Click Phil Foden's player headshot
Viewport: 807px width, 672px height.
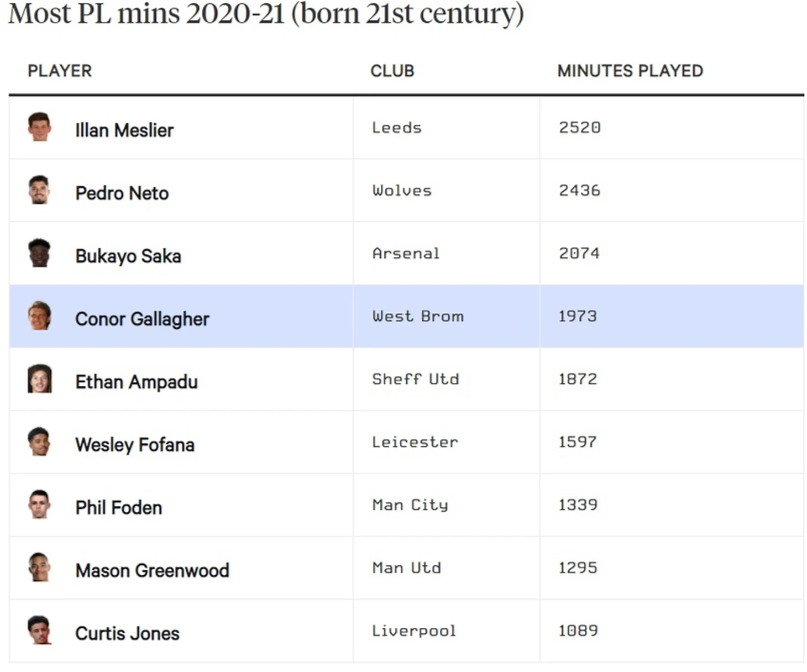pos(39,505)
